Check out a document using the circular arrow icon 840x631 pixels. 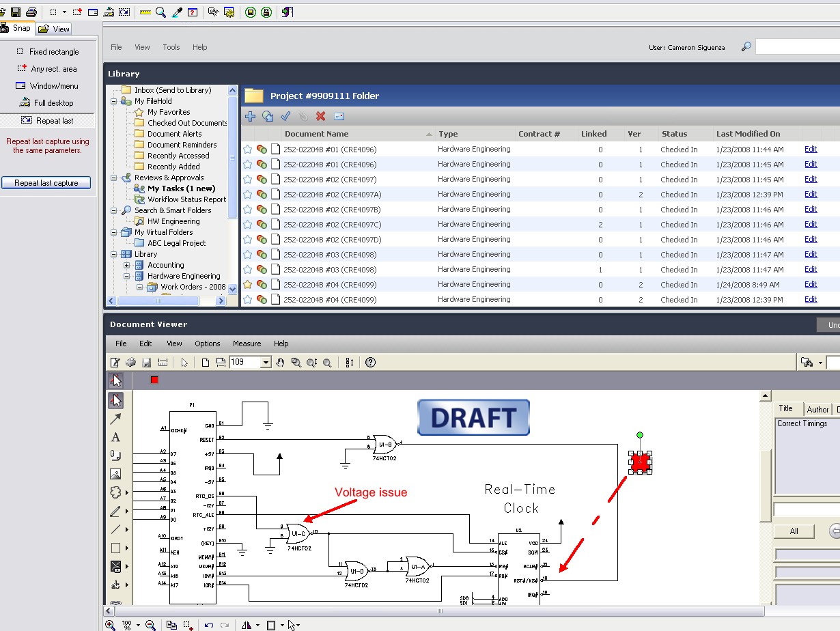(268, 116)
